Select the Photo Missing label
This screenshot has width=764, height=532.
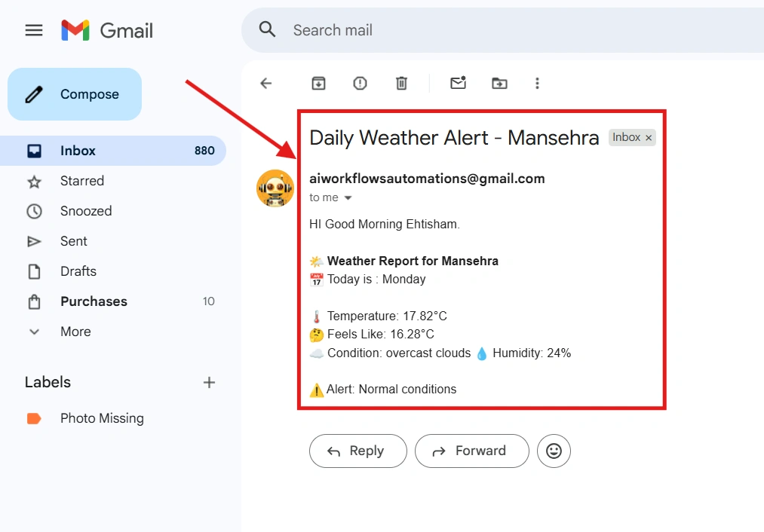click(x=102, y=418)
